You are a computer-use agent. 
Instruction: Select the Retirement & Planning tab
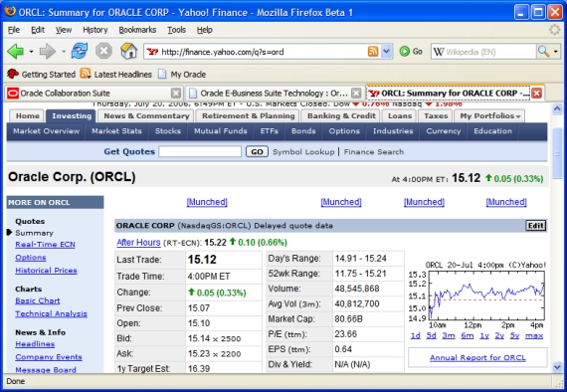(x=248, y=116)
